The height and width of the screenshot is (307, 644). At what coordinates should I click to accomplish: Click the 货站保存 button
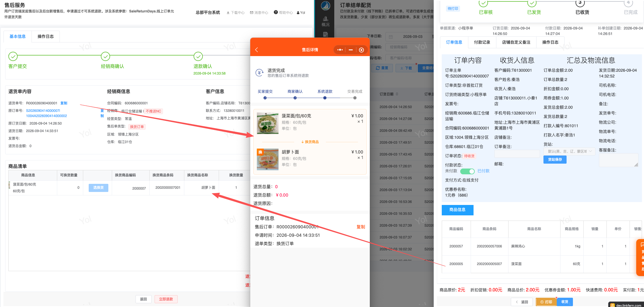[555, 160]
